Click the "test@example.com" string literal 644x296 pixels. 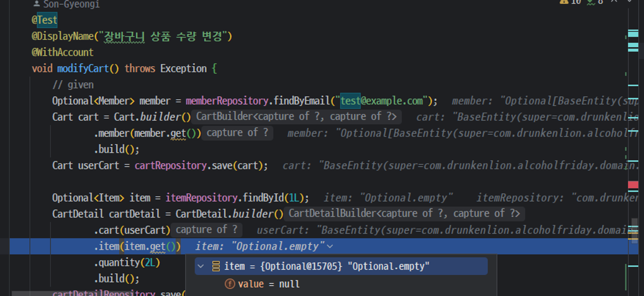(381, 101)
